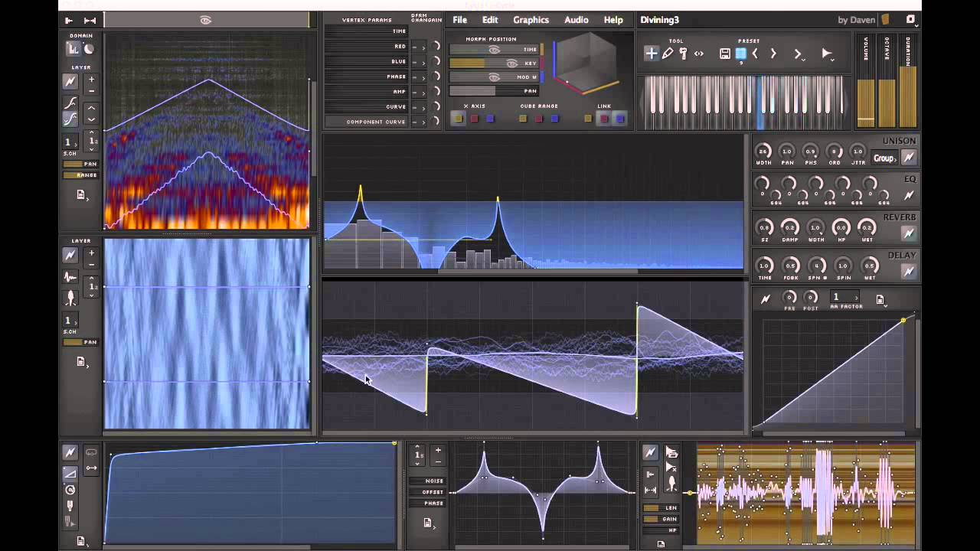Click the highlighted blue key on the keyboard
Viewport: 980px width, 551px height.
[759, 103]
